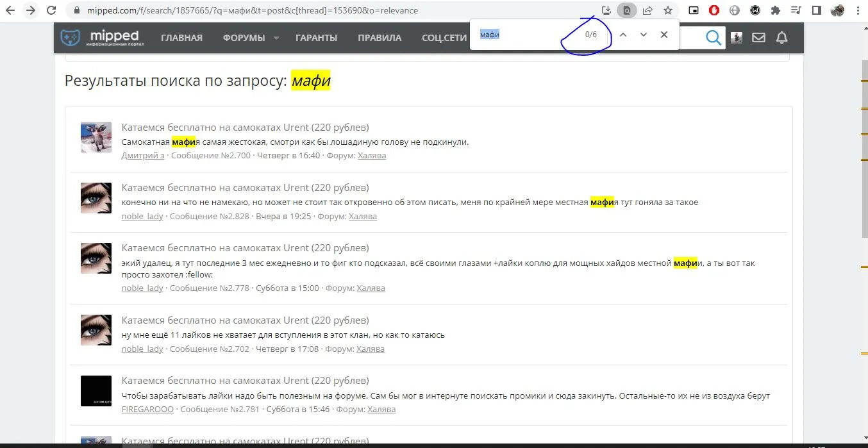The height and width of the screenshot is (448, 868).
Task: Open Халява forum link on post №2.778
Action: 371,288
